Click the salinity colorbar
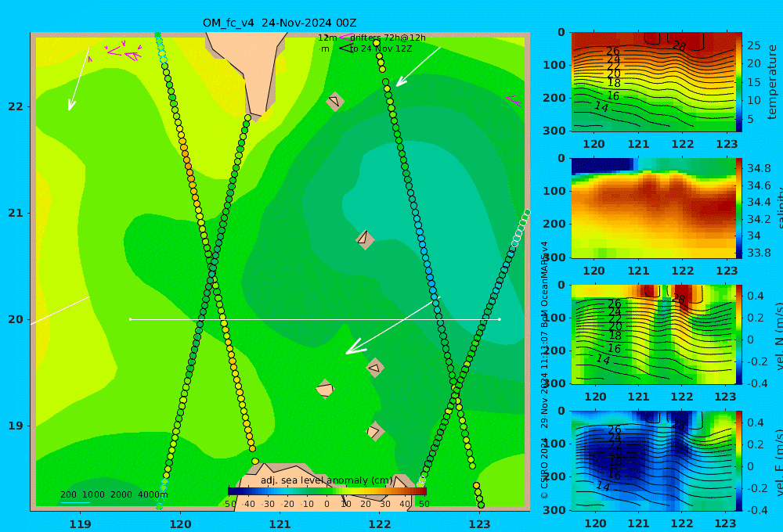The height and width of the screenshot is (532, 783). [739, 208]
